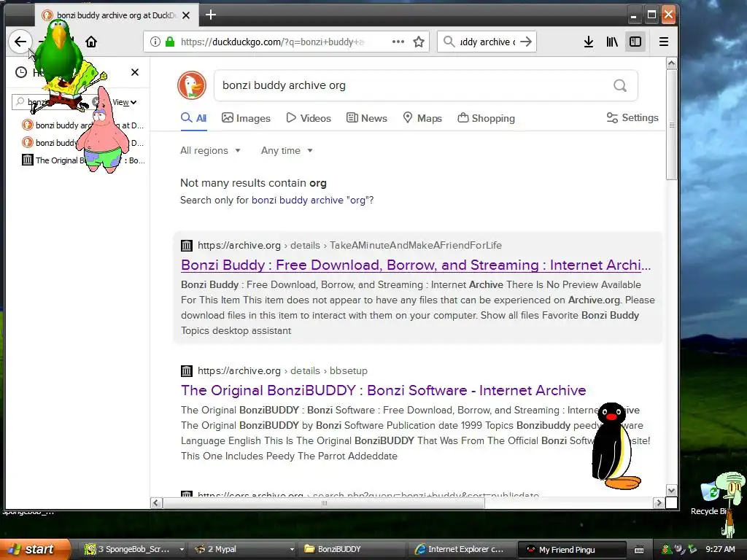The height and width of the screenshot is (560, 747).
Task: Toggle the sidebar panel icon
Action: [x=635, y=42]
